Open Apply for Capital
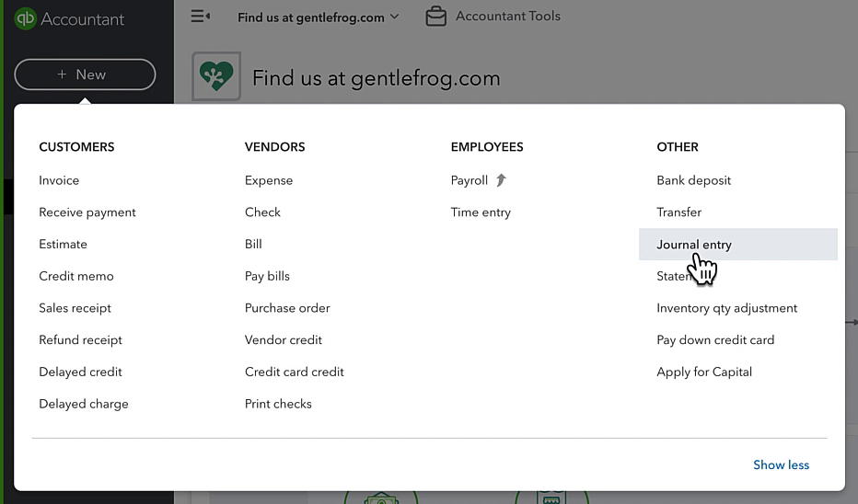858x504 pixels. (x=704, y=372)
